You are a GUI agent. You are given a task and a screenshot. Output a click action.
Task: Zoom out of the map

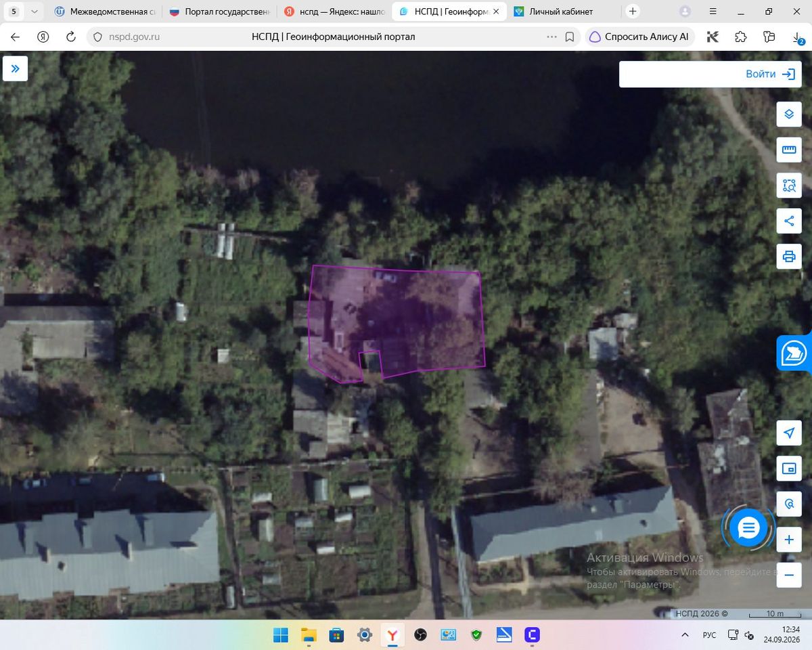pos(789,576)
